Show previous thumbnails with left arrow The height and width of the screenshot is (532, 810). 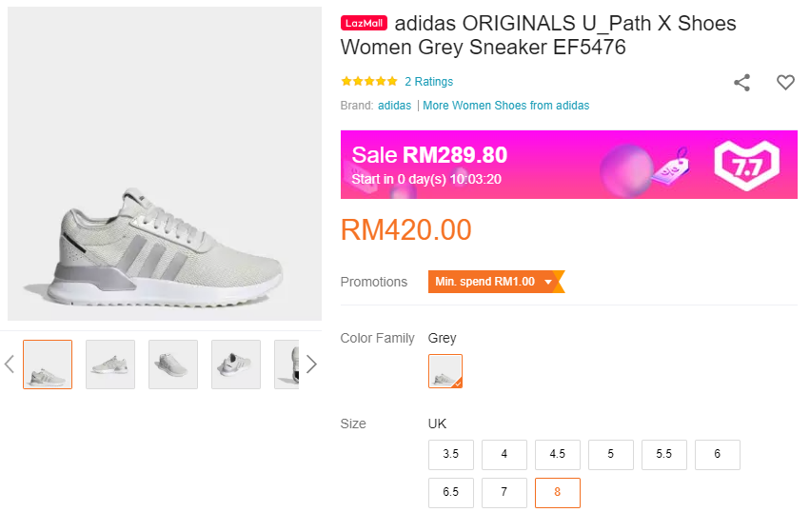10,364
